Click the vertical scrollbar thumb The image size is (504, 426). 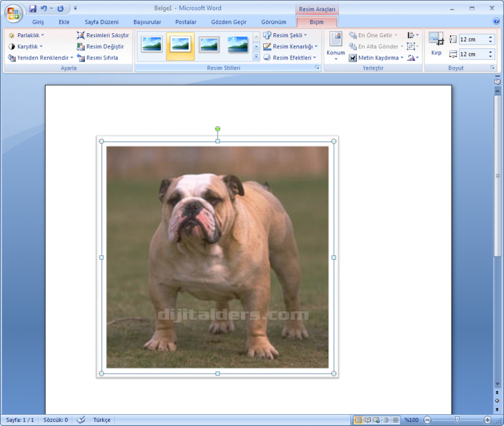pos(498,176)
